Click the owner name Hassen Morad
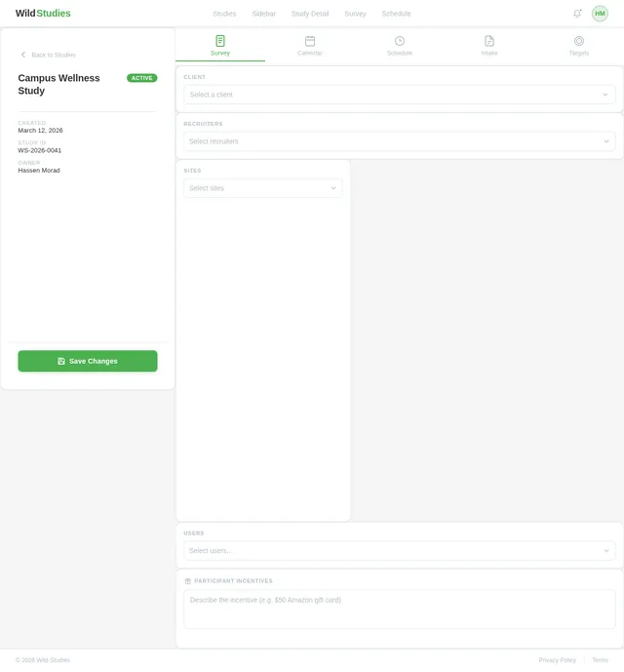 tap(39, 170)
